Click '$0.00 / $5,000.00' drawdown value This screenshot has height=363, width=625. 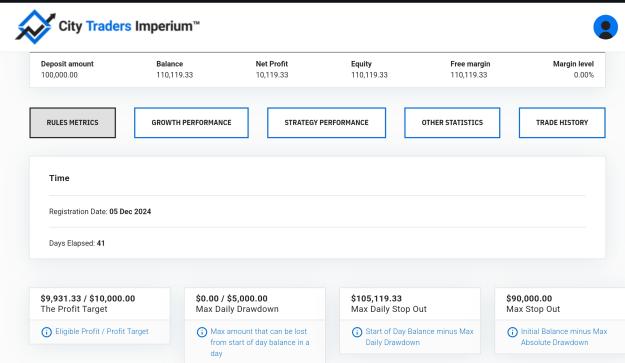click(x=232, y=298)
